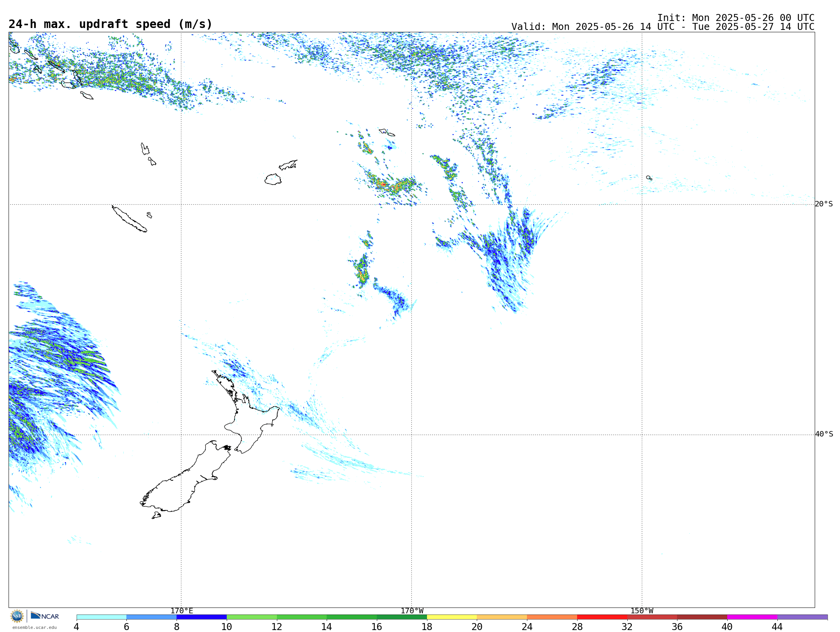Click the ensemble.ucar.edu text
840x632 pixels.
pos(34,627)
